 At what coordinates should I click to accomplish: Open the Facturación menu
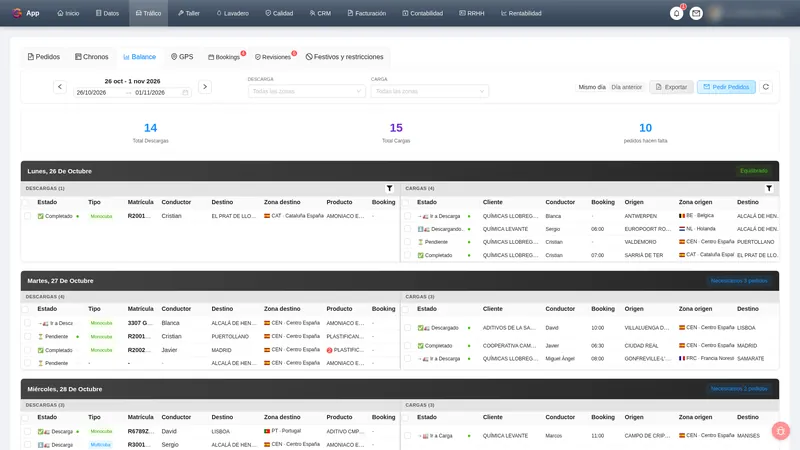point(366,13)
